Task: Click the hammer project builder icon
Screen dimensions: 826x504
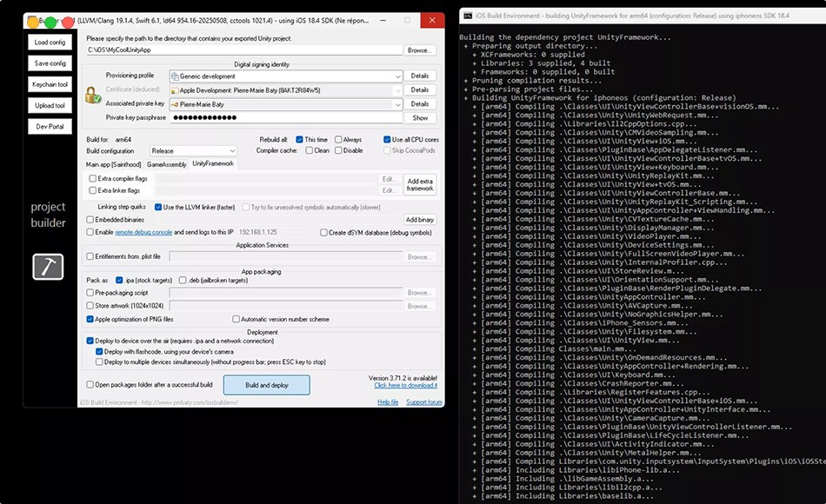Action: pyautogui.click(x=48, y=267)
